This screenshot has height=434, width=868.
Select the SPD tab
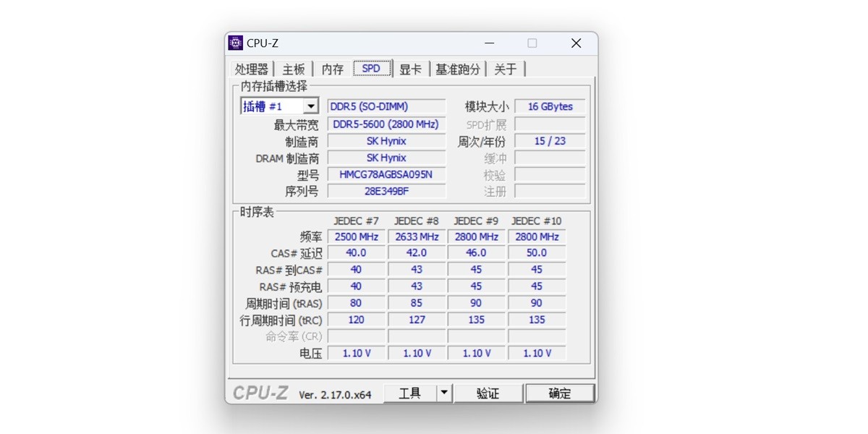click(371, 67)
